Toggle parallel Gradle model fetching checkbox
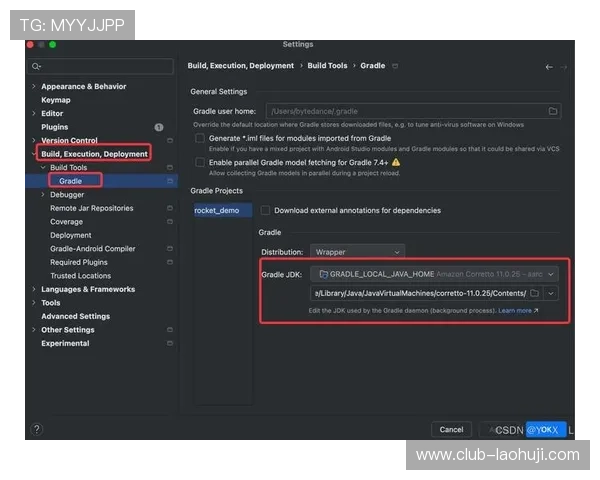This screenshot has width=600, height=480. point(200,162)
